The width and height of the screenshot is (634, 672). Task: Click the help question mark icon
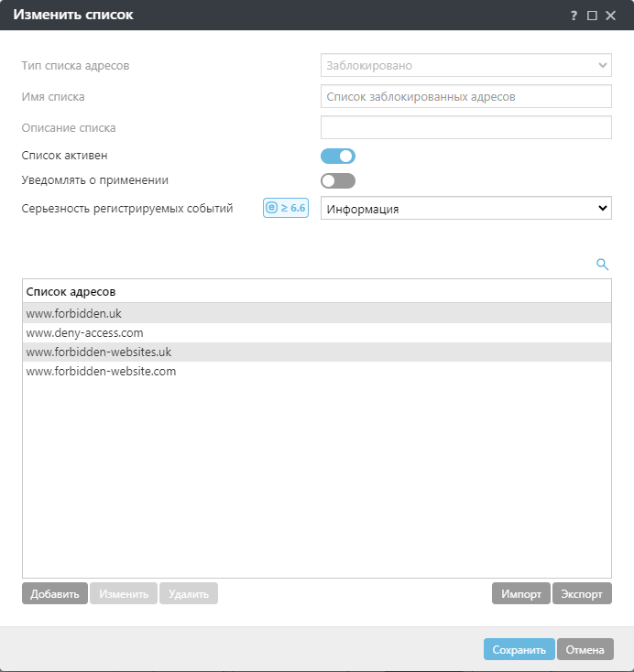pos(574,16)
